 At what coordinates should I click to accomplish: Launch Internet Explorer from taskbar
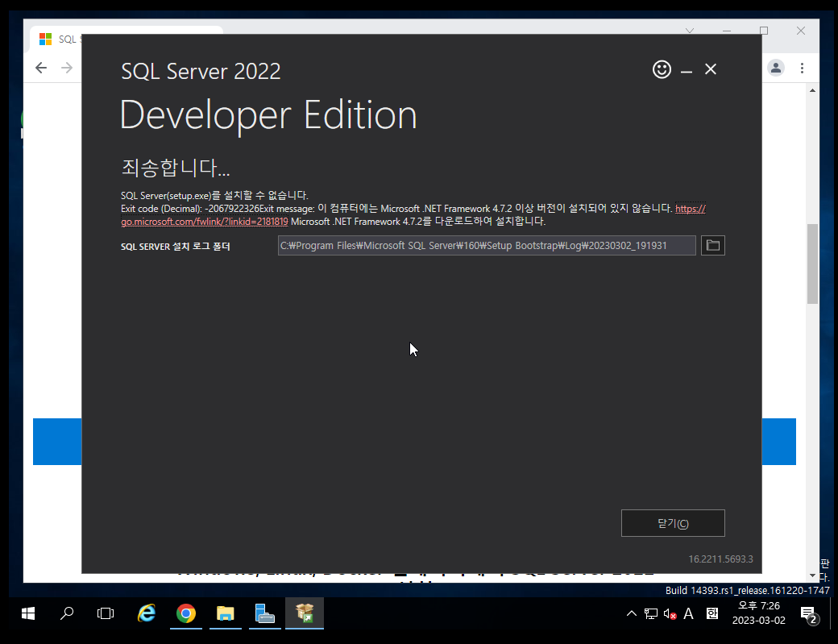(x=147, y=613)
